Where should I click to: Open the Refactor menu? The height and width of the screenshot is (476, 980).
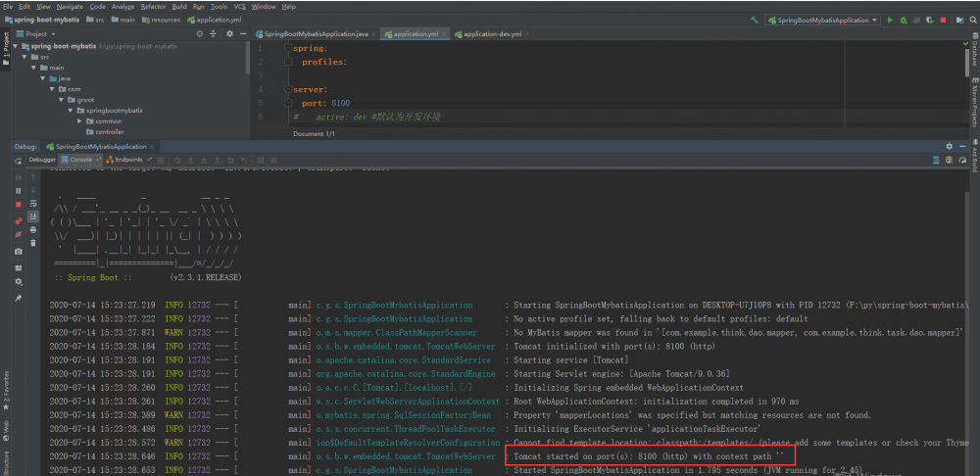(x=153, y=6)
